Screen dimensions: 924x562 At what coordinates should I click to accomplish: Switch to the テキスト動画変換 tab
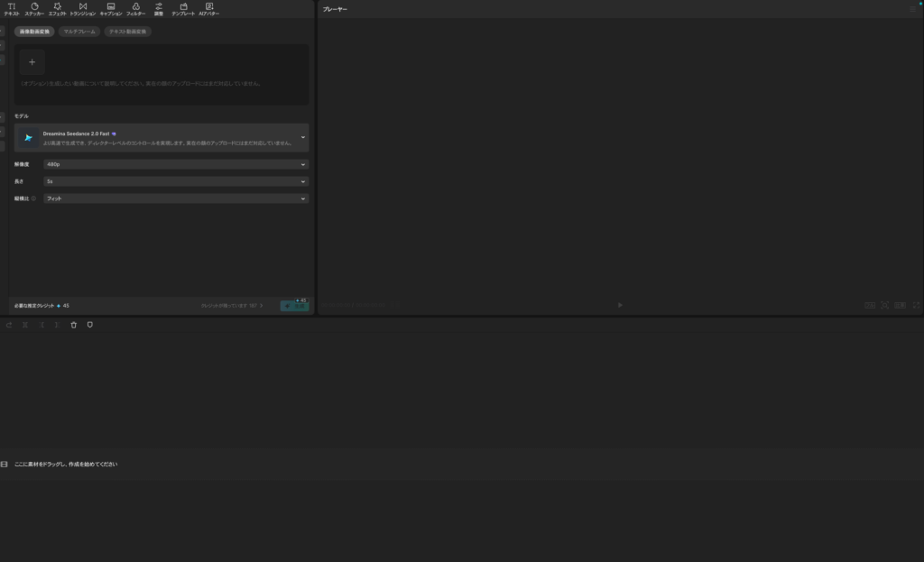coord(127,32)
